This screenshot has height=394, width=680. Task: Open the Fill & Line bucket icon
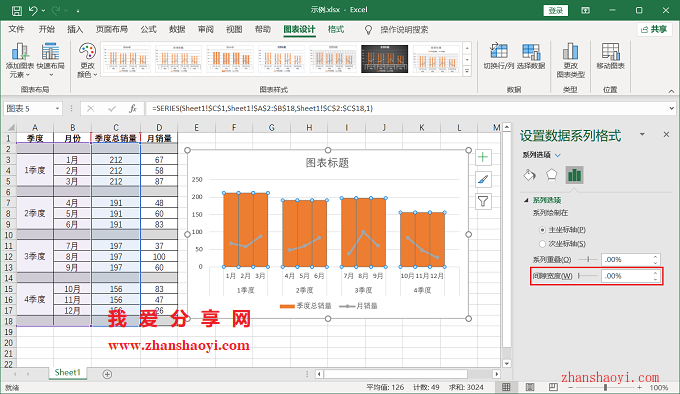(530, 175)
